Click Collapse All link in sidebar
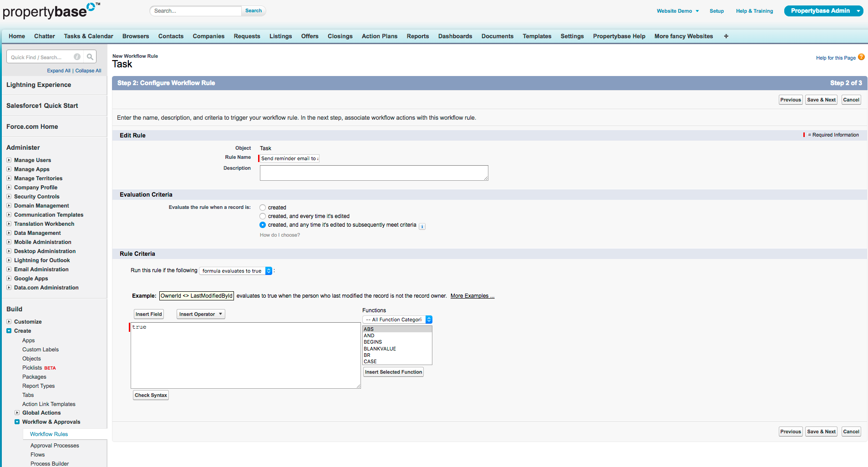 pyautogui.click(x=88, y=71)
